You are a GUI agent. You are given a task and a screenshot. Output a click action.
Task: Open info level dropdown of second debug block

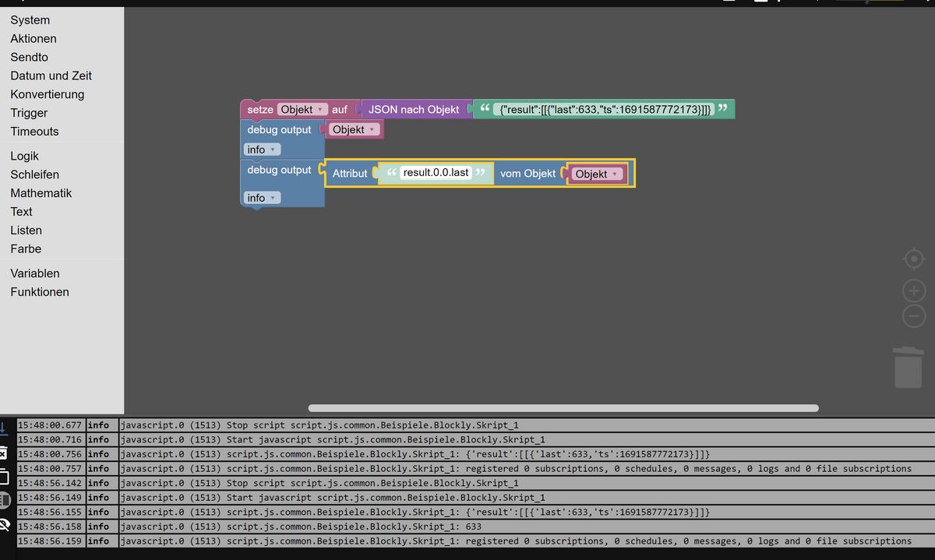262,198
